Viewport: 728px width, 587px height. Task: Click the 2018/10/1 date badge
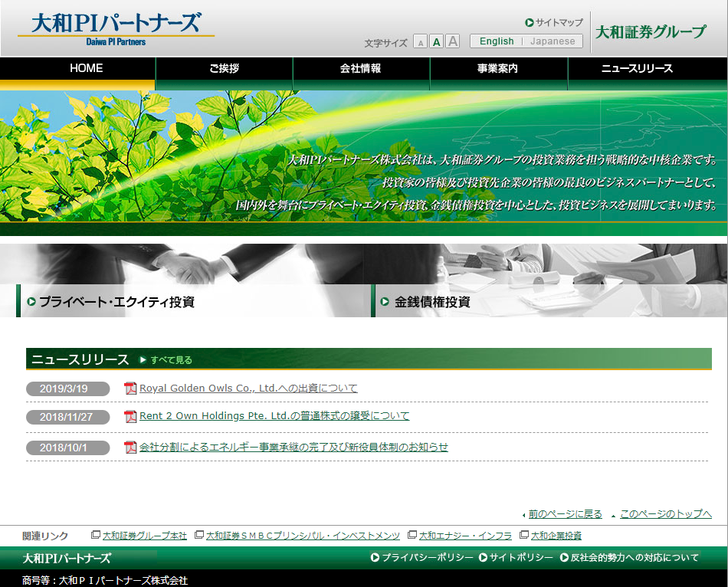tap(67, 448)
